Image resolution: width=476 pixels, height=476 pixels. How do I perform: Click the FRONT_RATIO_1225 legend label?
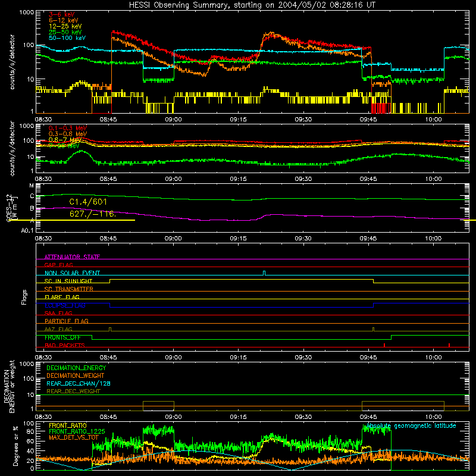[77, 431]
